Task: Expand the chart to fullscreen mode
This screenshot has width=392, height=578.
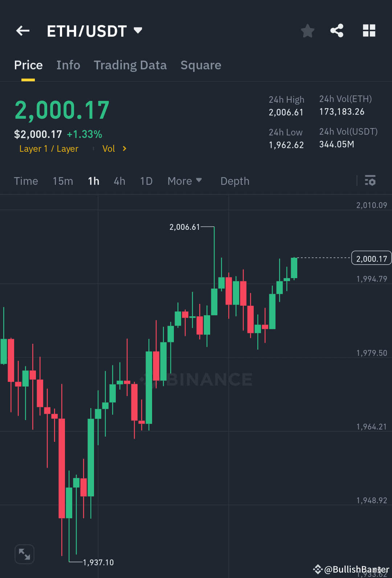Action: pyautogui.click(x=24, y=554)
